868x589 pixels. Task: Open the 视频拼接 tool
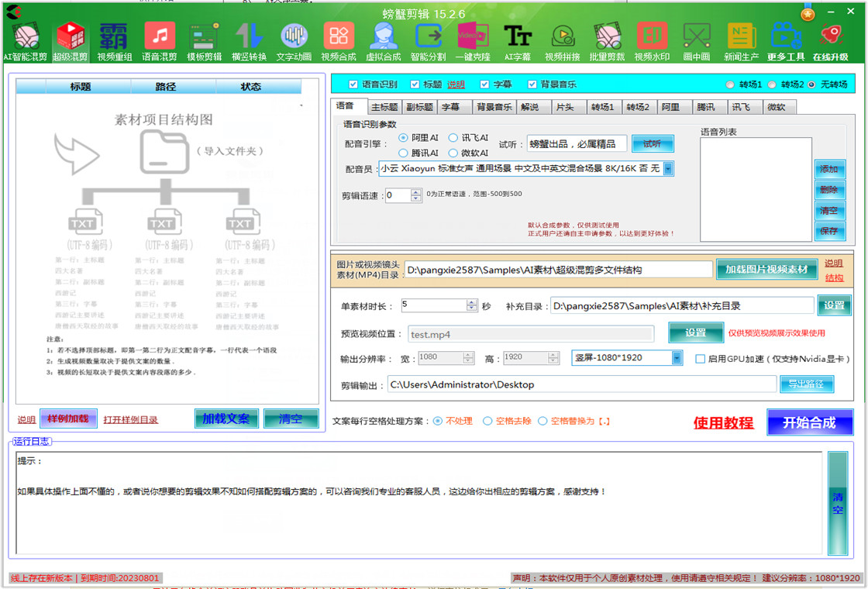point(563,42)
